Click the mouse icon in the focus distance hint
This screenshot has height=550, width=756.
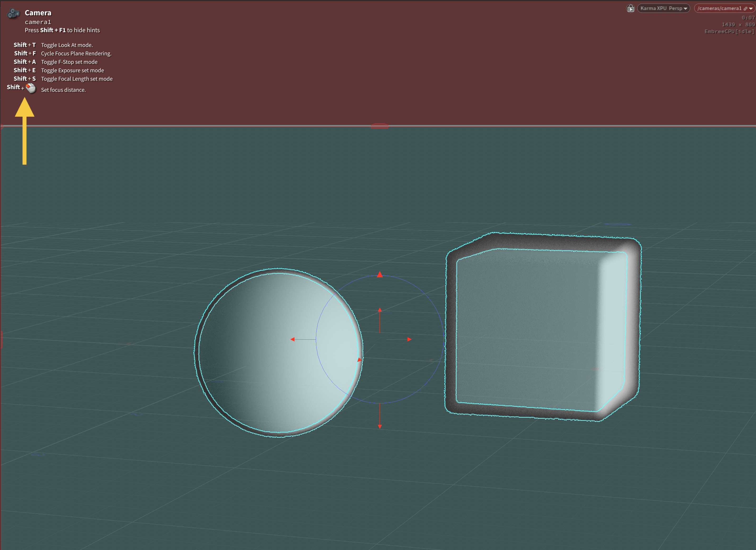[31, 88]
